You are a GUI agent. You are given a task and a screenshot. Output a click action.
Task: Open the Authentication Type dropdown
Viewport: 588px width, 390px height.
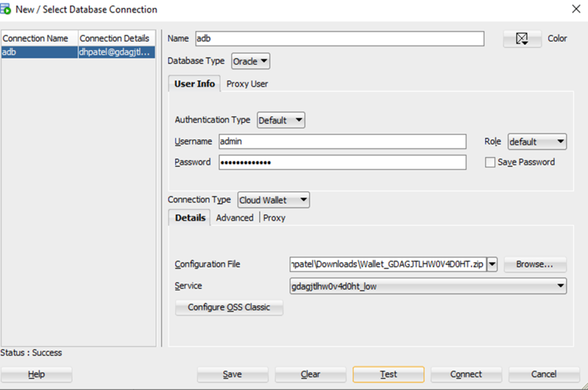point(281,120)
